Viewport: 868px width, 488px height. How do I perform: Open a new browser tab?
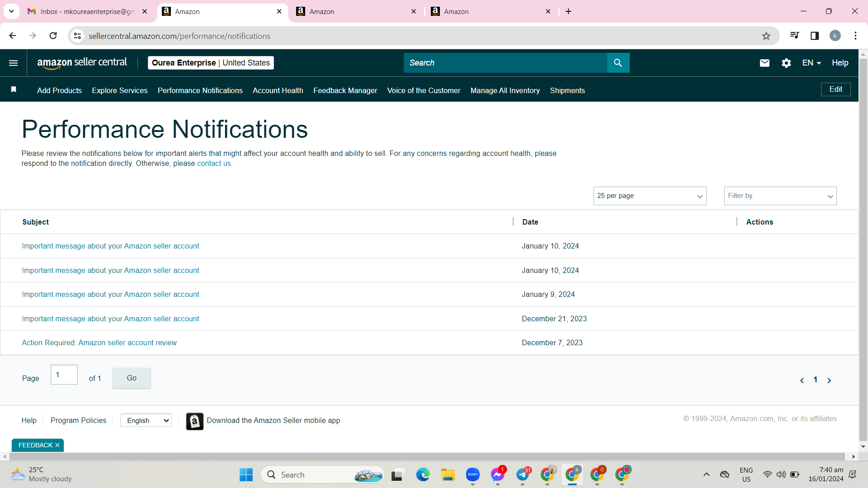(x=569, y=11)
